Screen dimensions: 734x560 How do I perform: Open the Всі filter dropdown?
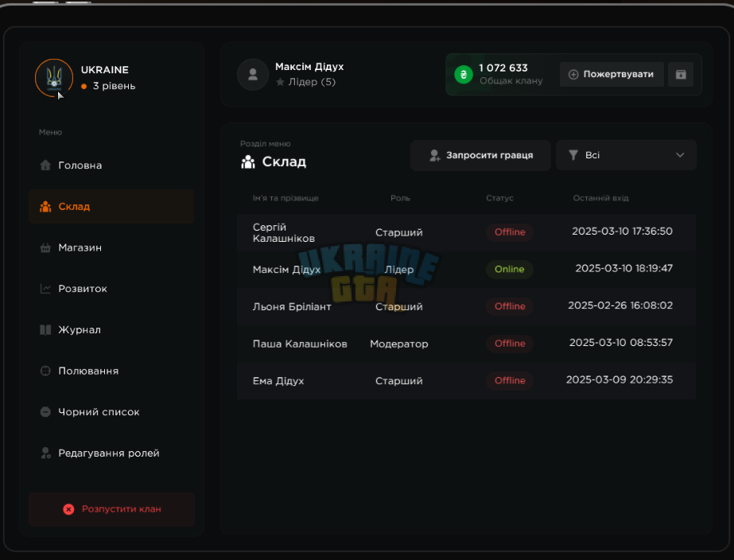pyautogui.click(x=626, y=155)
